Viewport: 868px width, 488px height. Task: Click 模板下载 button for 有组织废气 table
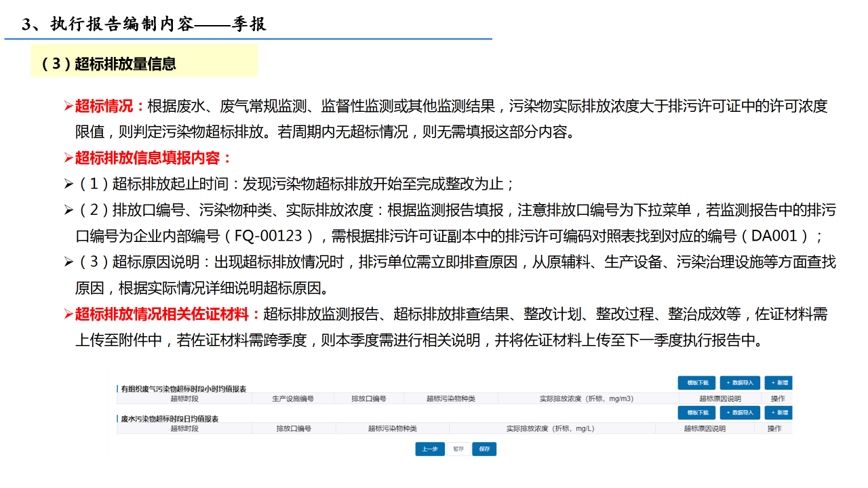point(696,383)
